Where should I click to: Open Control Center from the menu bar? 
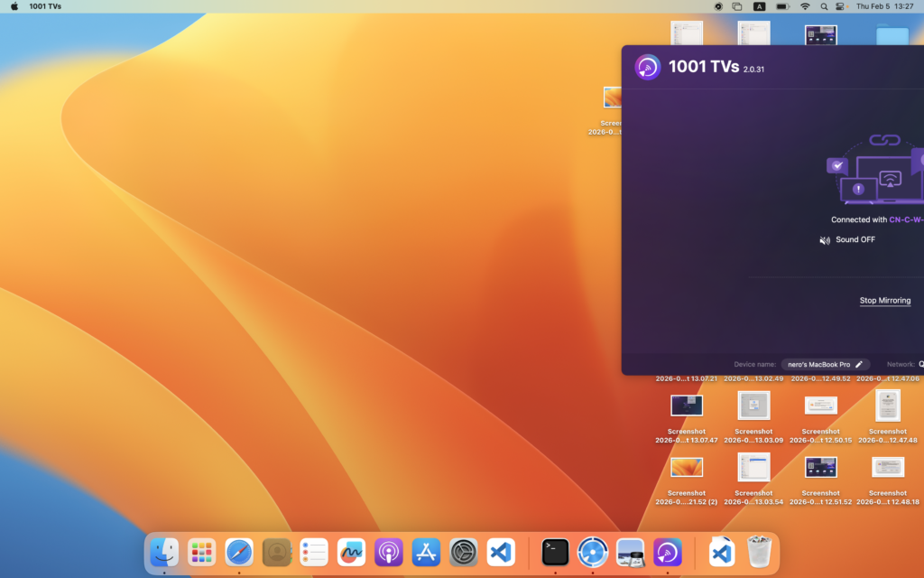[x=840, y=6]
